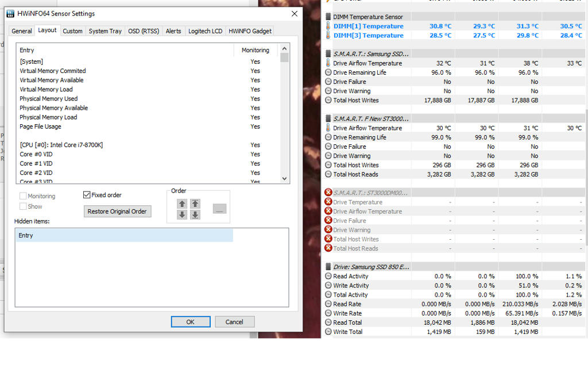Click the icon of Total Host Reads showing 3,282 GB
Screen dimensions: 588x365
coord(328,174)
